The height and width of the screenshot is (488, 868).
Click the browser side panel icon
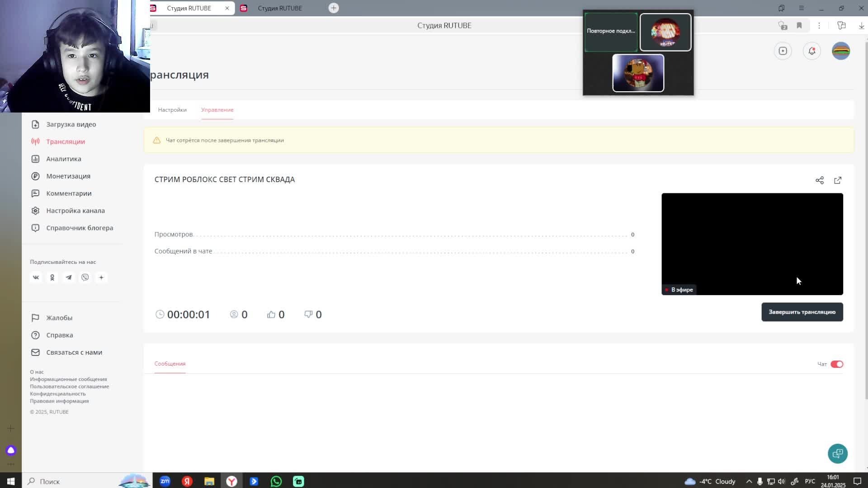click(841, 26)
